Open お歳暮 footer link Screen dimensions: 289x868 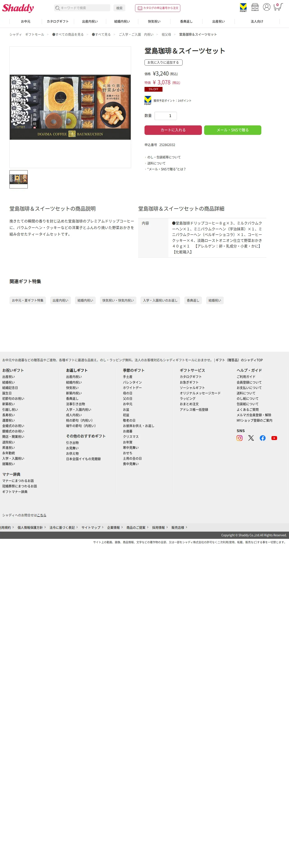tap(128, 431)
